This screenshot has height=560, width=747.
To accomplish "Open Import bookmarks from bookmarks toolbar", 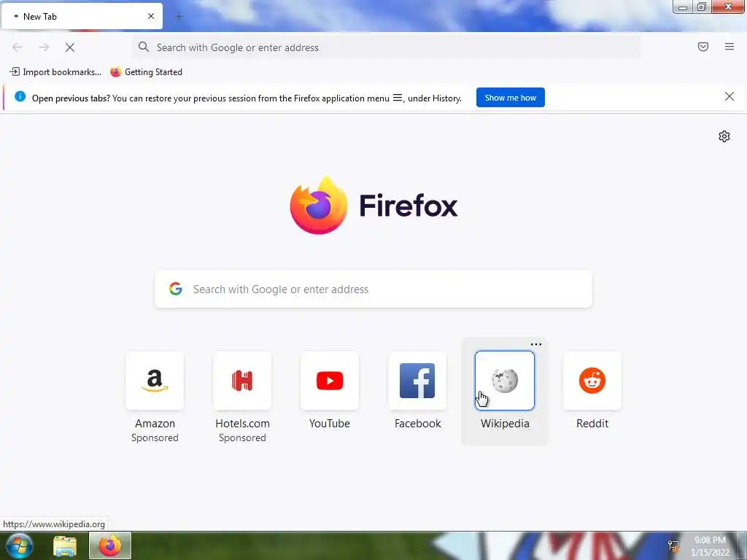I will [55, 72].
